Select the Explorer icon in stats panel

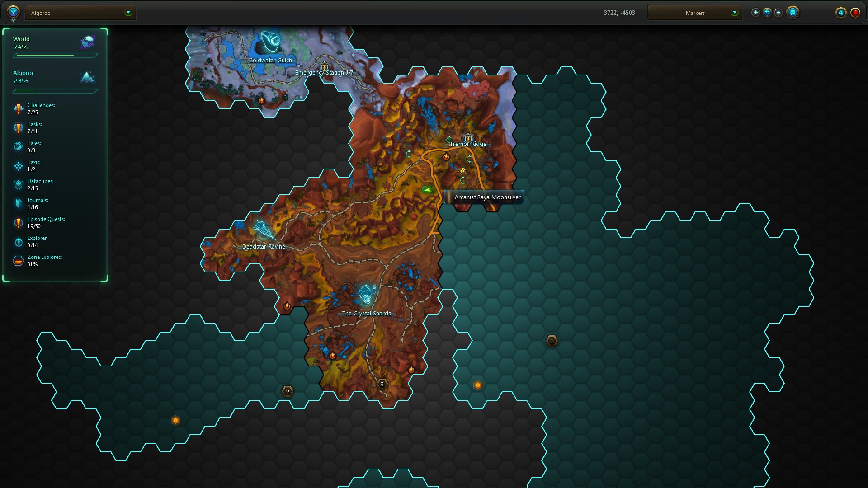pos(18,242)
